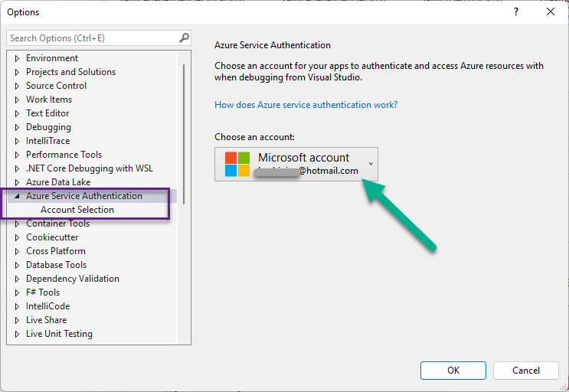
Task: Expand the Live Share node arrow
Action: coord(17,320)
